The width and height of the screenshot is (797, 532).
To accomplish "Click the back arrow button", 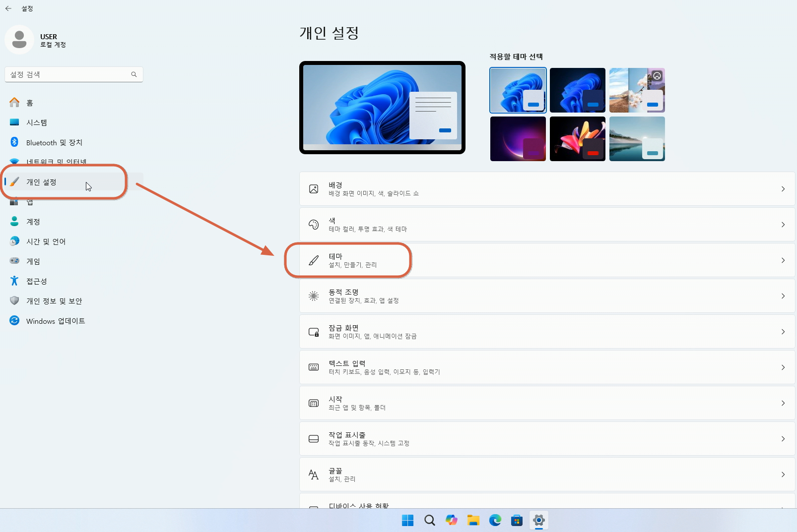I will tap(7, 8).
